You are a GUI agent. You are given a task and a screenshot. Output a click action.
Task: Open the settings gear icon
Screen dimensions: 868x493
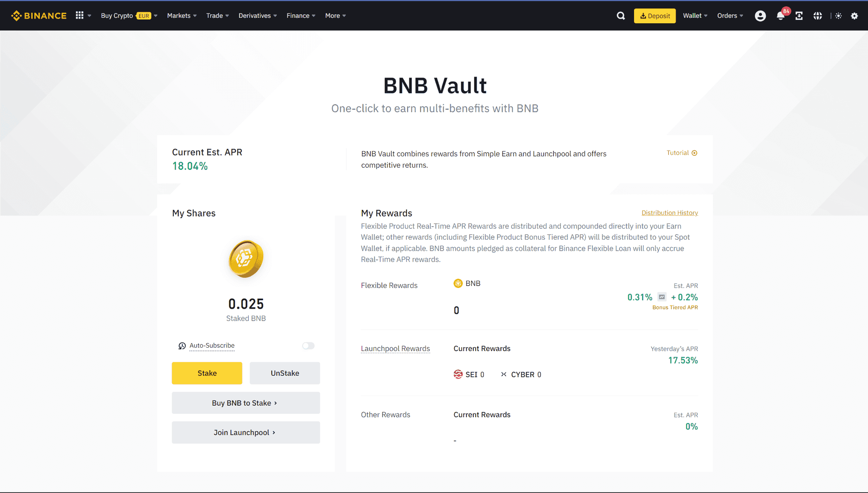(x=855, y=15)
